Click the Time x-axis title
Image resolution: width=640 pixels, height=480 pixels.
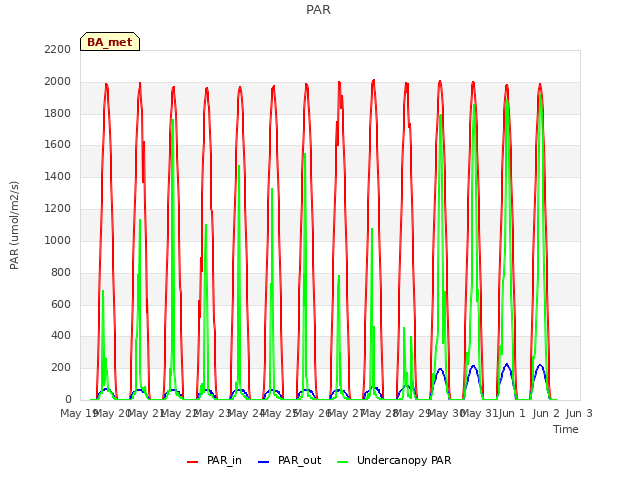point(566,429)
